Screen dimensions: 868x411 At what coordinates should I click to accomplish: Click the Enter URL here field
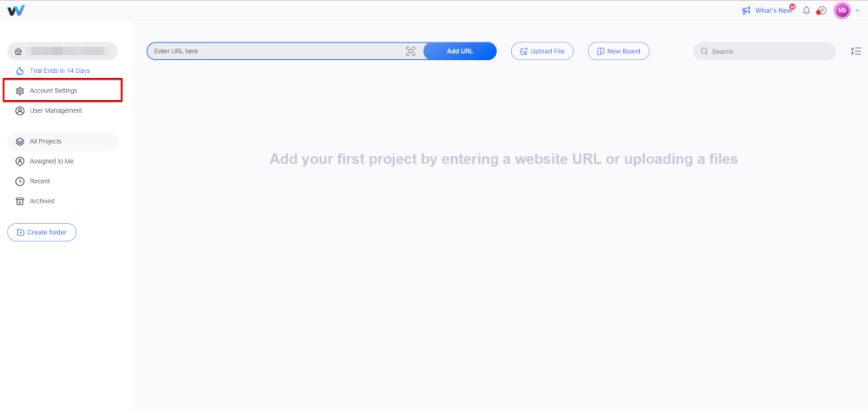point(275,52)
